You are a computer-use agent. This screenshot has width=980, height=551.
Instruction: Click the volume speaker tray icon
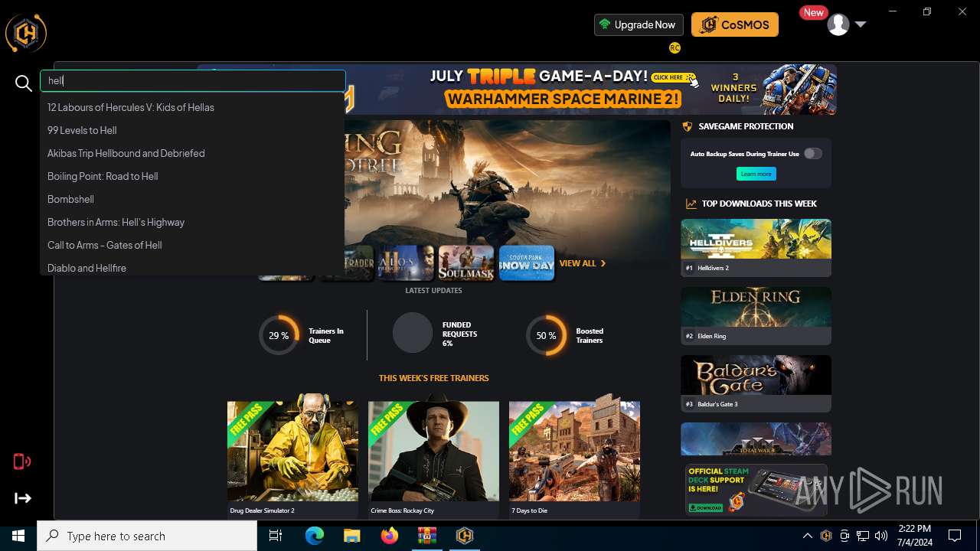pos(881,536)
